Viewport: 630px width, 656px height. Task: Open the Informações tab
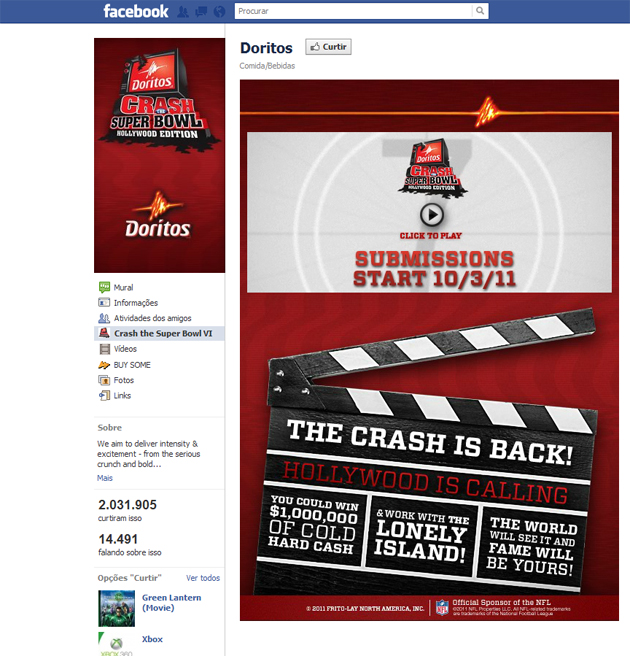pos(136,302)
